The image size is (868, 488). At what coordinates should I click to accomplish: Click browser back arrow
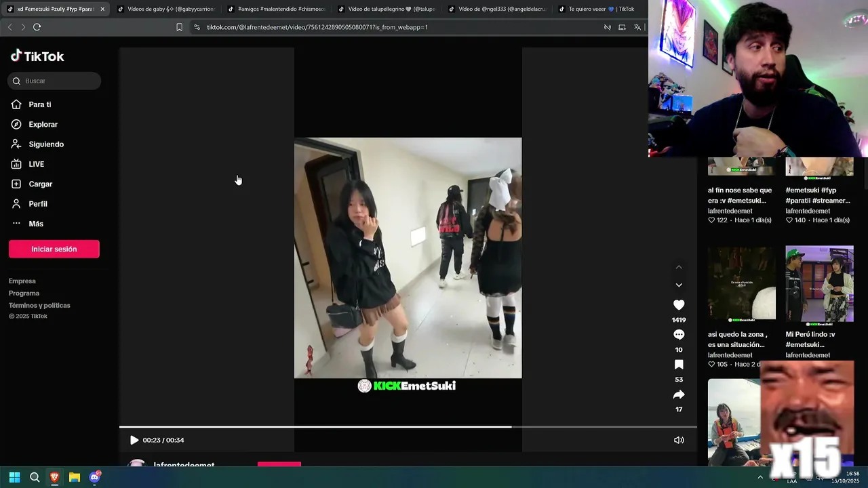pyautogui.click(x=9, y=27)
